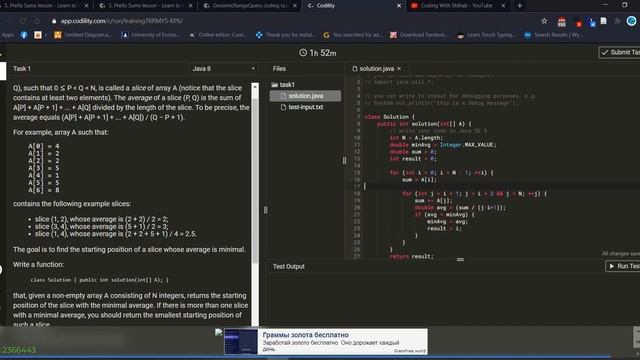Viewport: 640px width, 360px height.
Task: Click the Submit Task button
Action: point(620,52)
